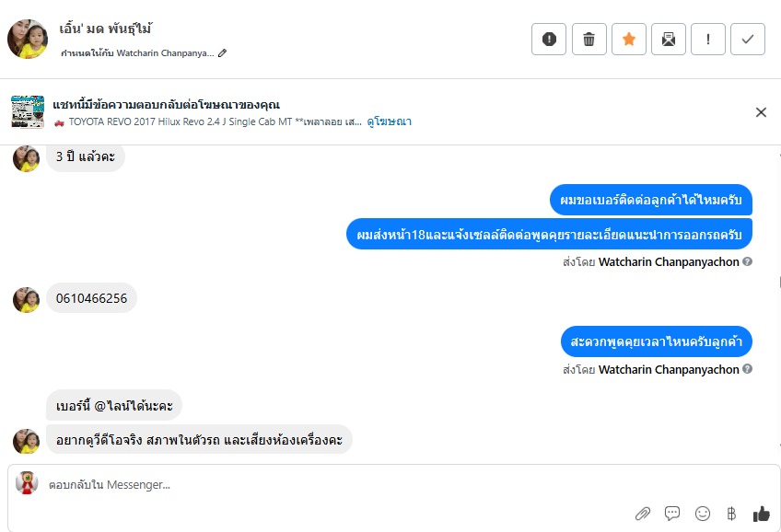Click the Toyota Revo ad thumbnail
Viewport: 781px width, 532px height.
(x=28, y=112)
